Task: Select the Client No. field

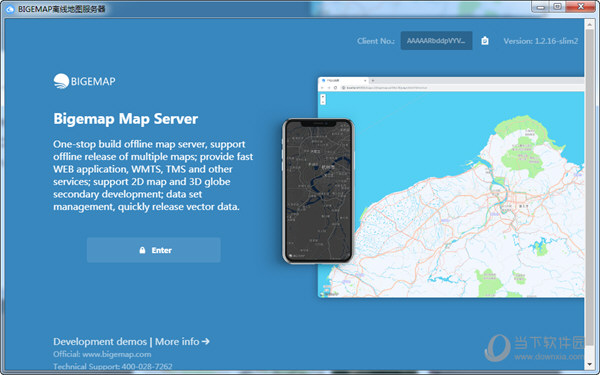Action: pos(436,41)
